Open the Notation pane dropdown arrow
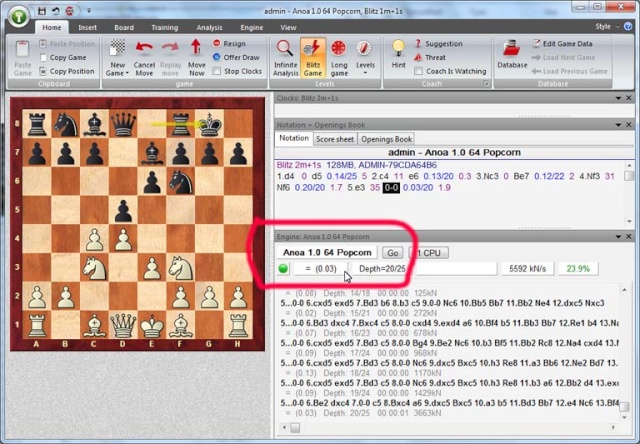The image size is (640, 444). click(618, 125)
